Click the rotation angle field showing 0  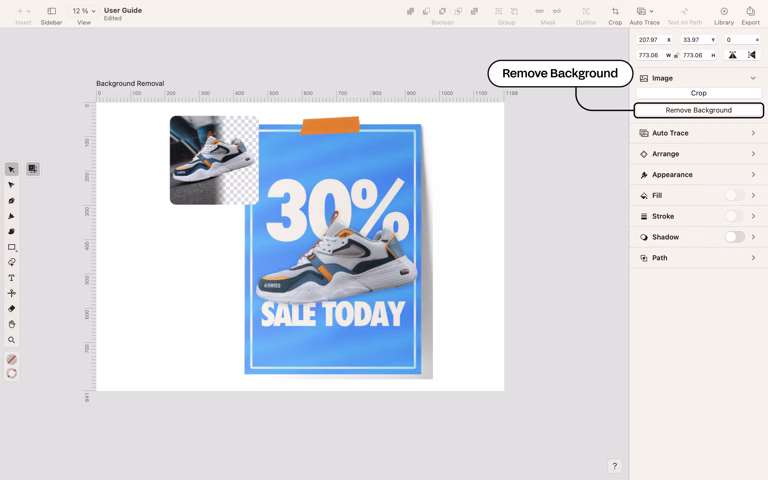[743, 40]
